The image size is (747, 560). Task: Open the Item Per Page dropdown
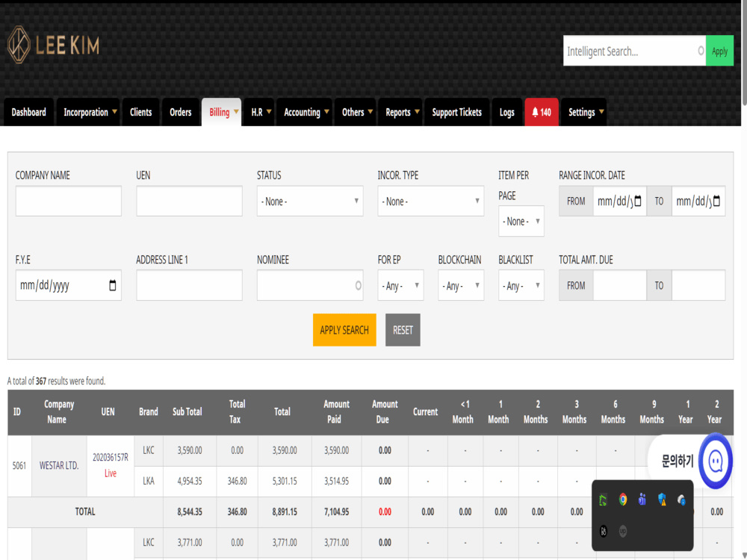click(x=521, y=221)
